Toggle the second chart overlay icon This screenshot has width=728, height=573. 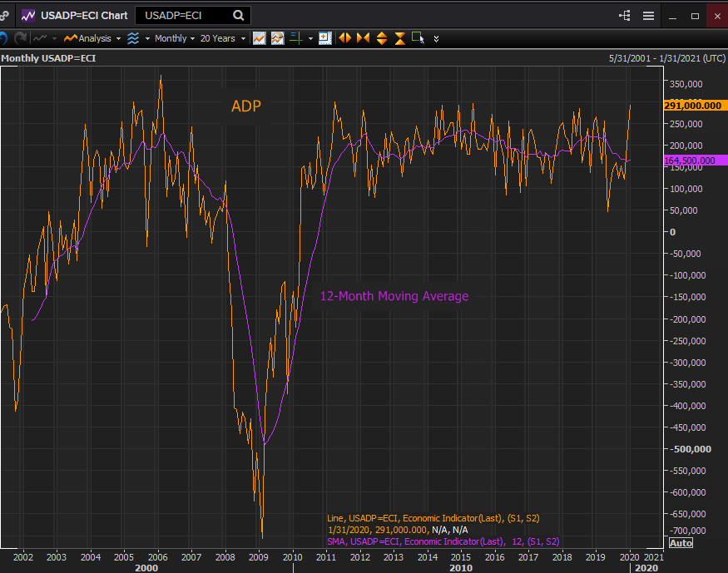click(277, 38)
